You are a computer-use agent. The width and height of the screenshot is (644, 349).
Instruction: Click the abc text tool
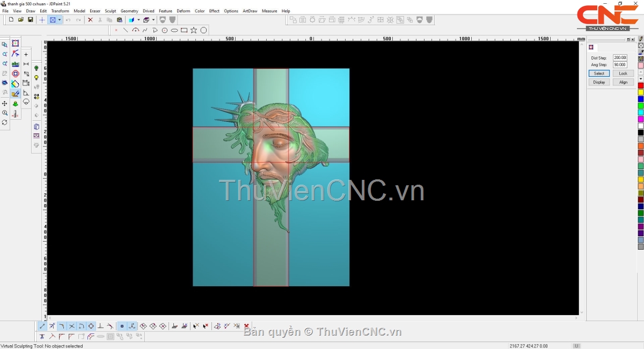tap(16, 64)
